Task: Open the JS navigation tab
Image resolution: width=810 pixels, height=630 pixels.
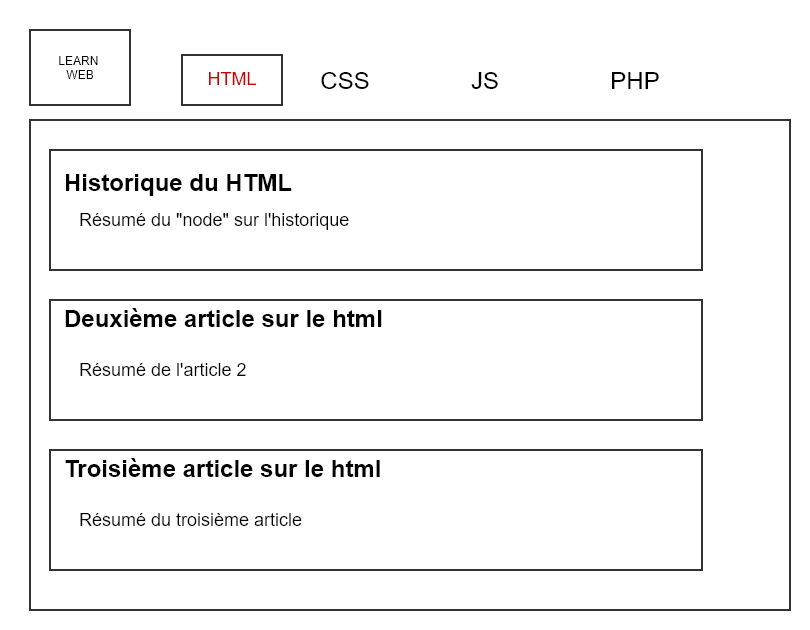Action: [x=485, y=81]
